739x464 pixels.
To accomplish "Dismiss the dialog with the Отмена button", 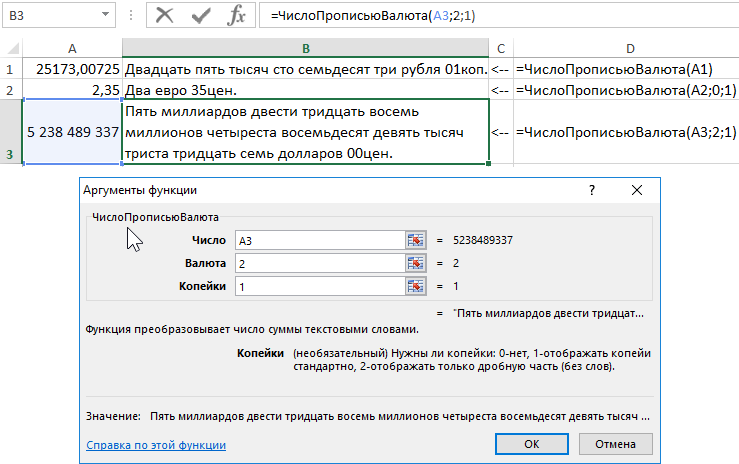I will (x=616, y=444).
